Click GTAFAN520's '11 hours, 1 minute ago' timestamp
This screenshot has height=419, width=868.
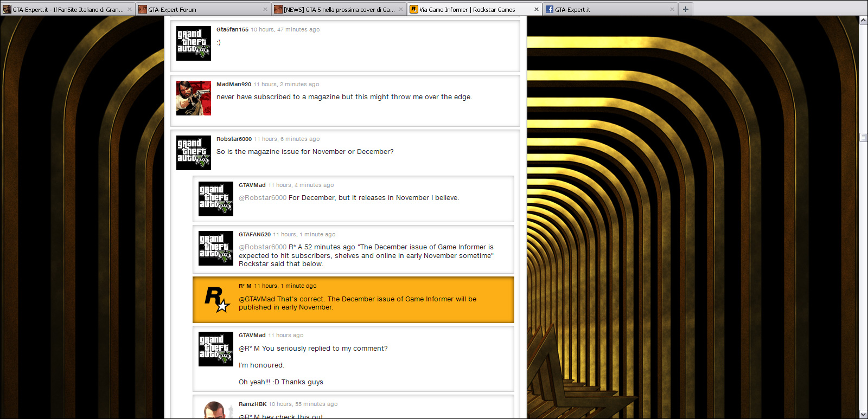(x=304, y=235)
